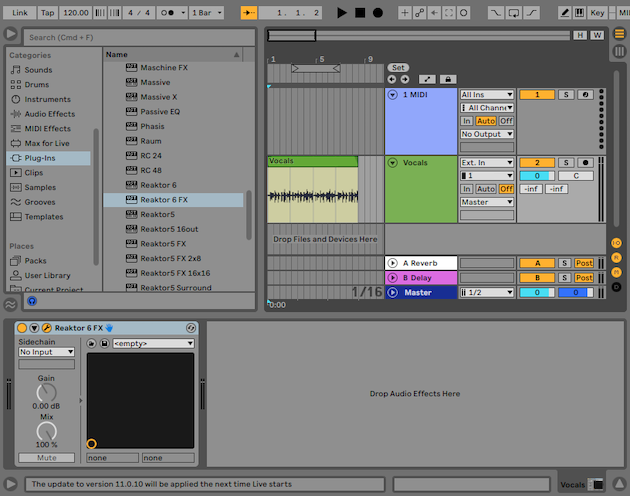Show the In/Out section with I-O button
Viewport: 630px width, 496px height.
(616, 243)
